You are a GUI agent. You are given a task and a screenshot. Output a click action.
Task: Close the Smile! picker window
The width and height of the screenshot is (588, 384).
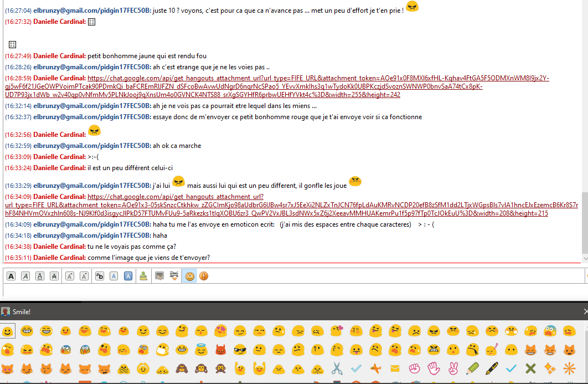[585, 311]
